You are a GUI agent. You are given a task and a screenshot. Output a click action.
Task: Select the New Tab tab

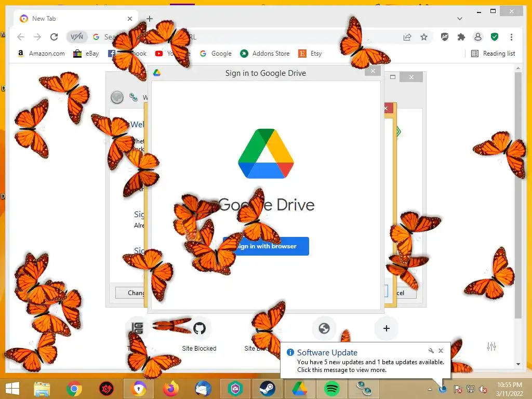click(x=75, y=19)
